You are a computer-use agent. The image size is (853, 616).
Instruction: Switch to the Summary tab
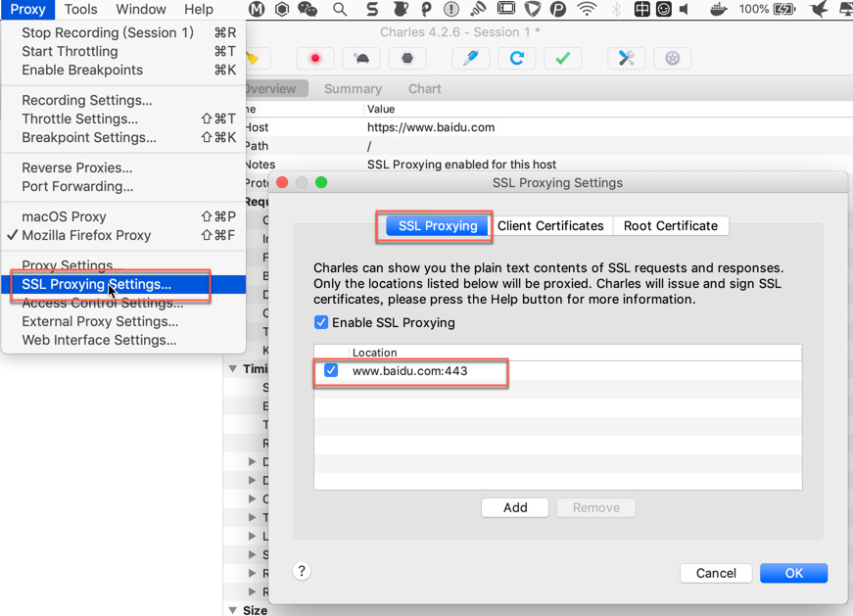click(354, 89)
